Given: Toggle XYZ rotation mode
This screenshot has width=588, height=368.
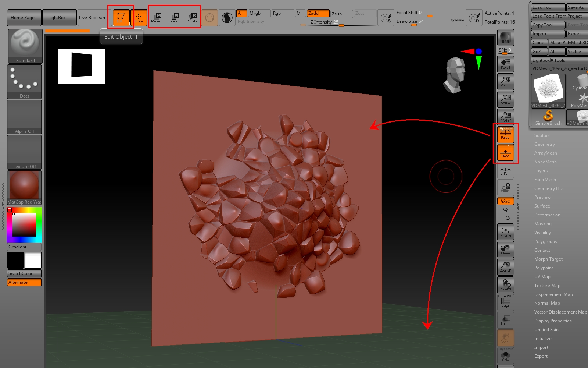Looking at the screenshot, I should pos(505,201).
